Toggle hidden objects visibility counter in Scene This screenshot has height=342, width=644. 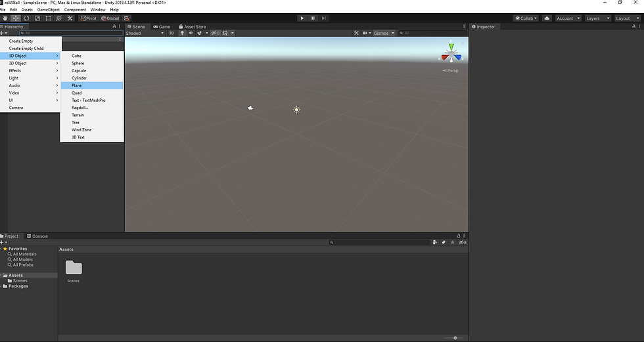[x=216, y=33]
